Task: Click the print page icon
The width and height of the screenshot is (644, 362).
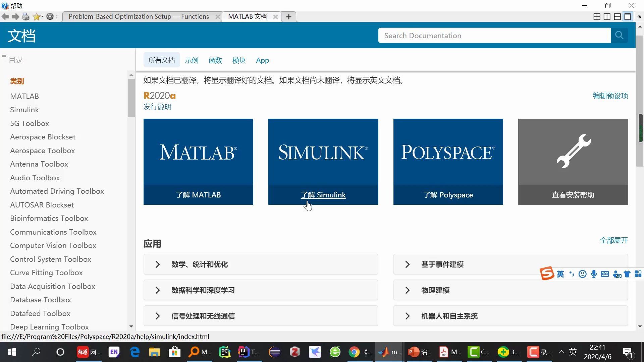Action: click(x=26, y=16)
